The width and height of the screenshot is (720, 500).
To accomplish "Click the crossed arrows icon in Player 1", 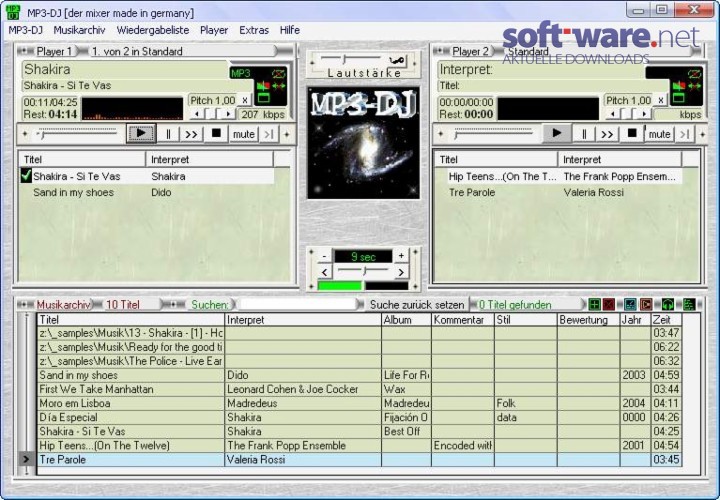I will coord(279,86).
